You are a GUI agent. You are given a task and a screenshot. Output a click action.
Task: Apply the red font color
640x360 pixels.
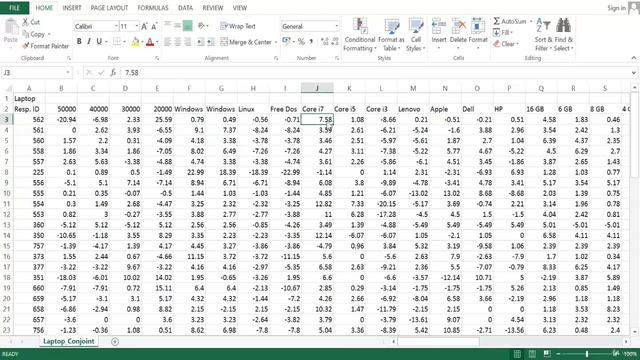click(150, 42)
